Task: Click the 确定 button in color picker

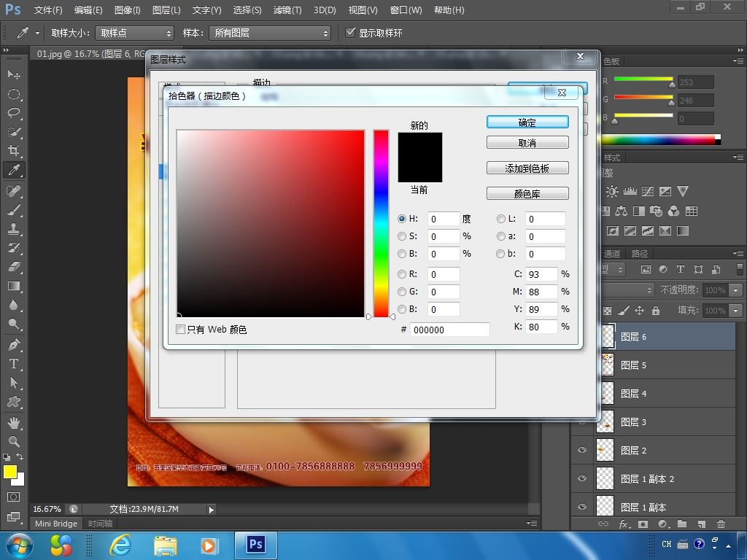Action: click(x=527, y=122)
